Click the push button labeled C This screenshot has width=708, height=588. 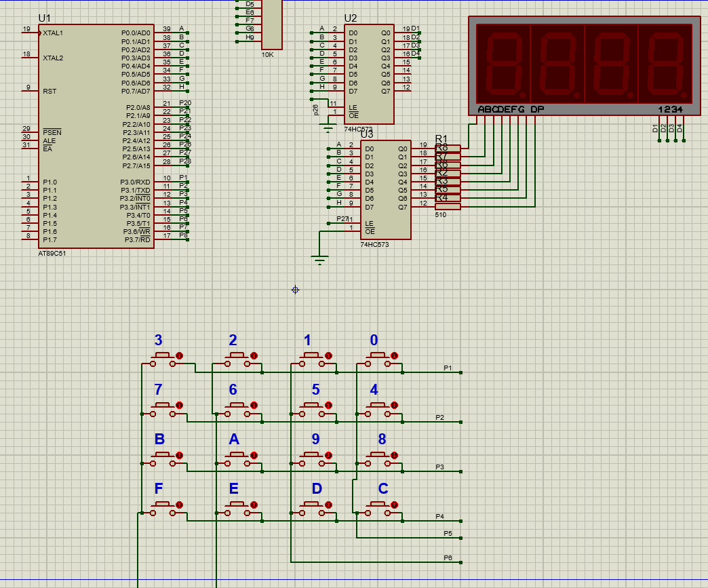(x=378, y=509)
